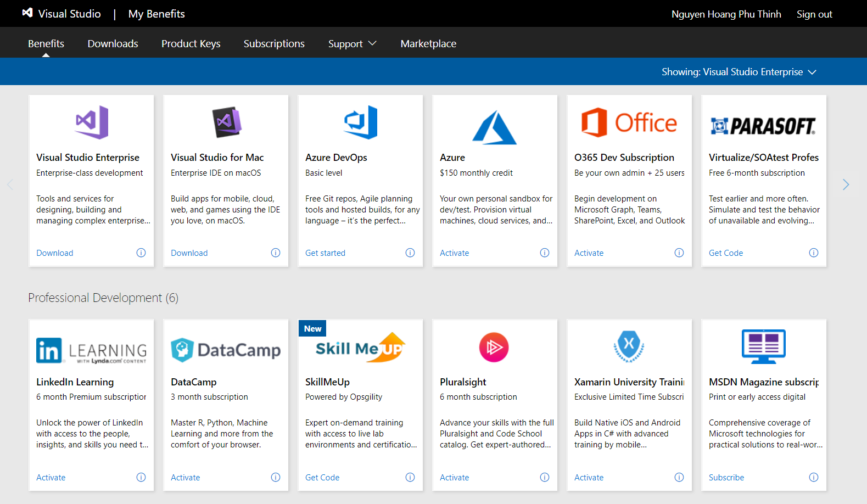Click the MSDN Magazine monitor logo
The height and width of the screenshot is (504, 867).
click(764, 346)
